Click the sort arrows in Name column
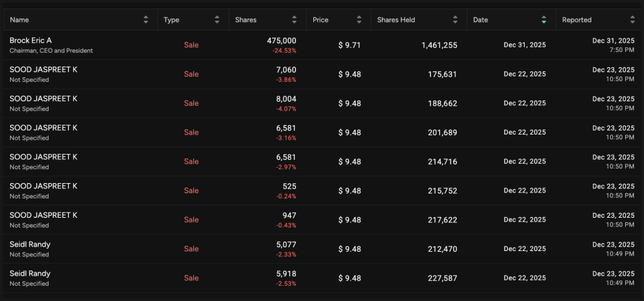The height and width of the screenshot is (301, 644). click(x=146, y=20)
